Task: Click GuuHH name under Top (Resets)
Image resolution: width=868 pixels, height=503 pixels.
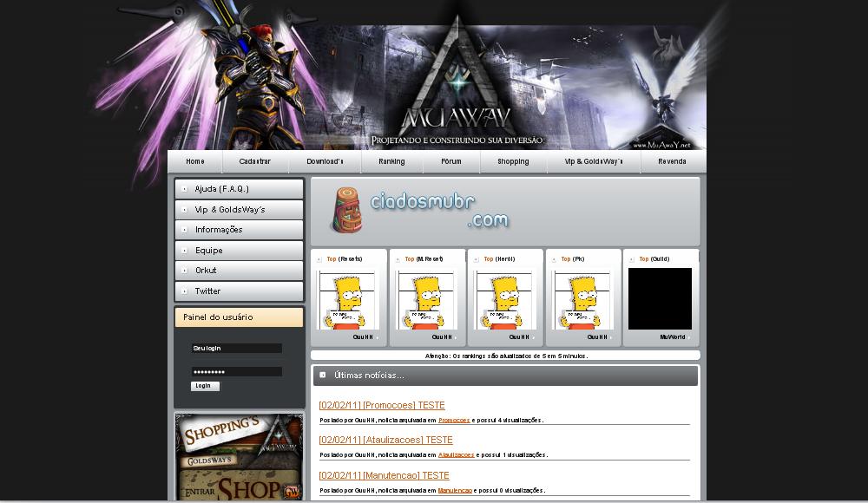Action: [x=363, y=337]
